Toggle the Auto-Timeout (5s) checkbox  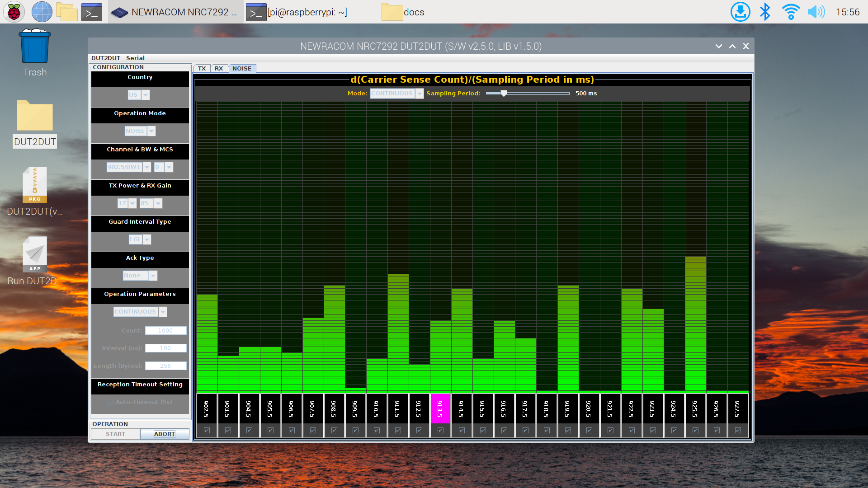tap(111, 402)
